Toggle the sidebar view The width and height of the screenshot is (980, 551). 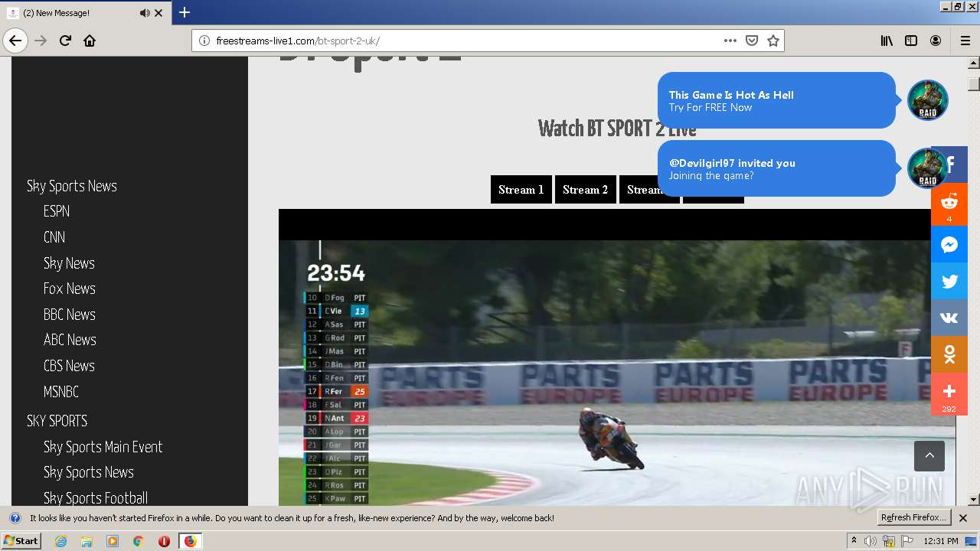[x=911, y=41]
